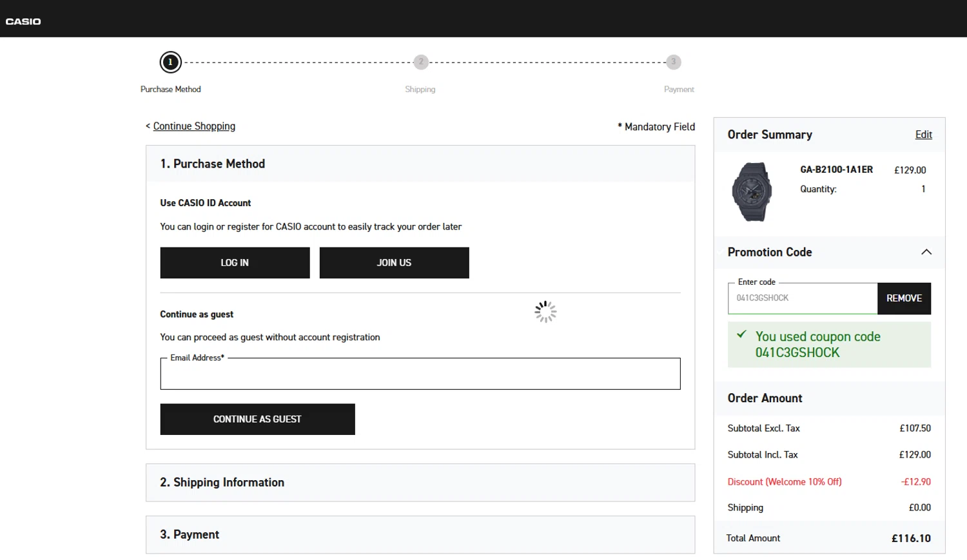Viewport: 967px width, 560px height.
Task: Select step 3 Payment circle
Action: pyautogui.click(x=673, y=62)
